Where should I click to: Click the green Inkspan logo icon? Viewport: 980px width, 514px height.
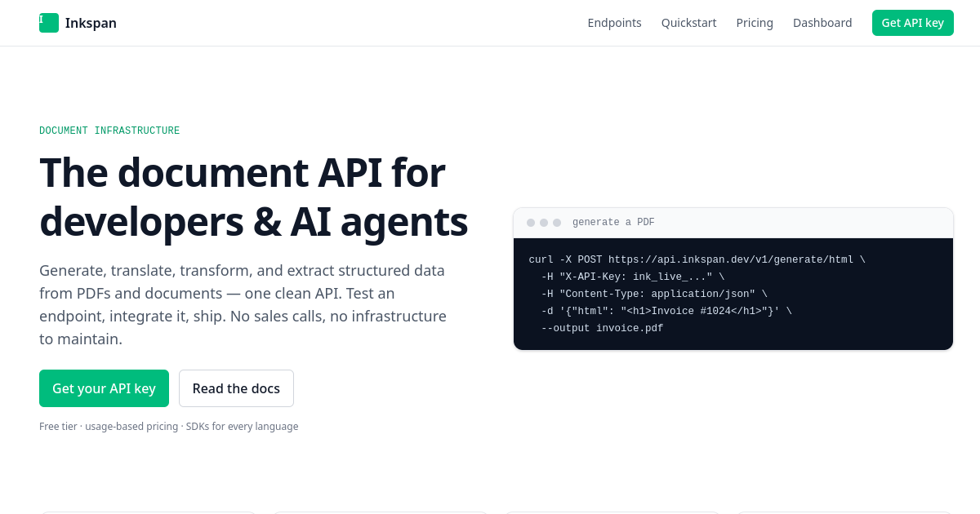[x=49, y=23]
